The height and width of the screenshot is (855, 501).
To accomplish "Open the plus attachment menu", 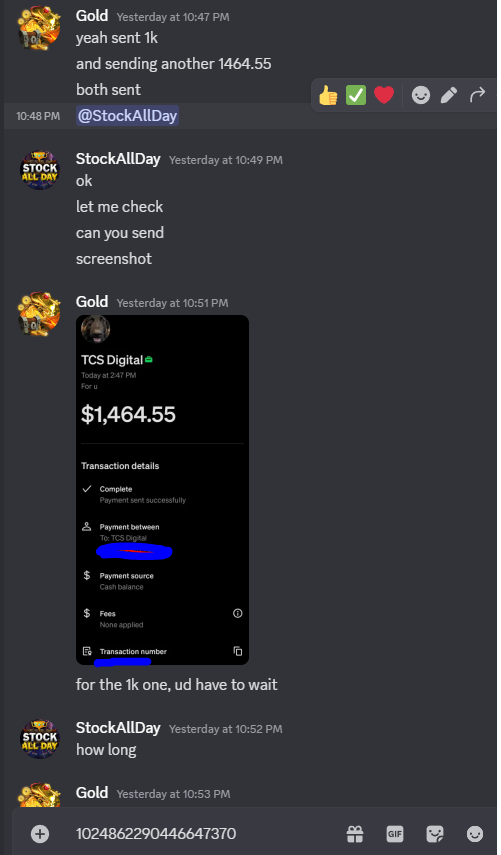I will pyautogui.click(x=40, y=833).
